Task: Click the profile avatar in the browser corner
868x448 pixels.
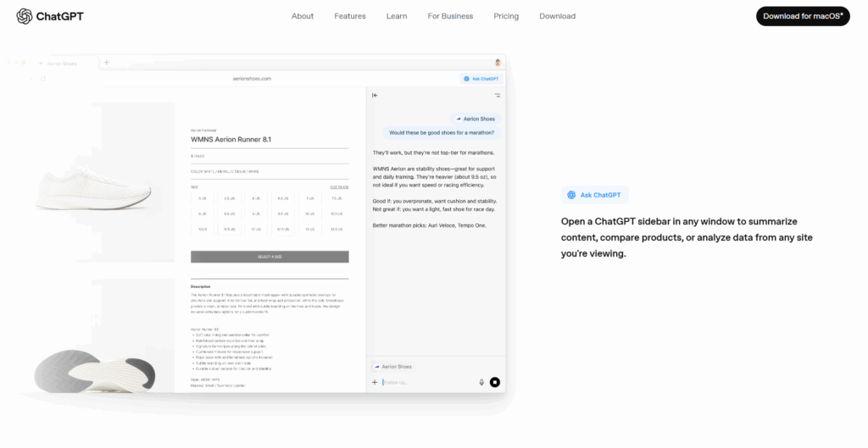Action: pyautogui.click(x=498, y=63)
